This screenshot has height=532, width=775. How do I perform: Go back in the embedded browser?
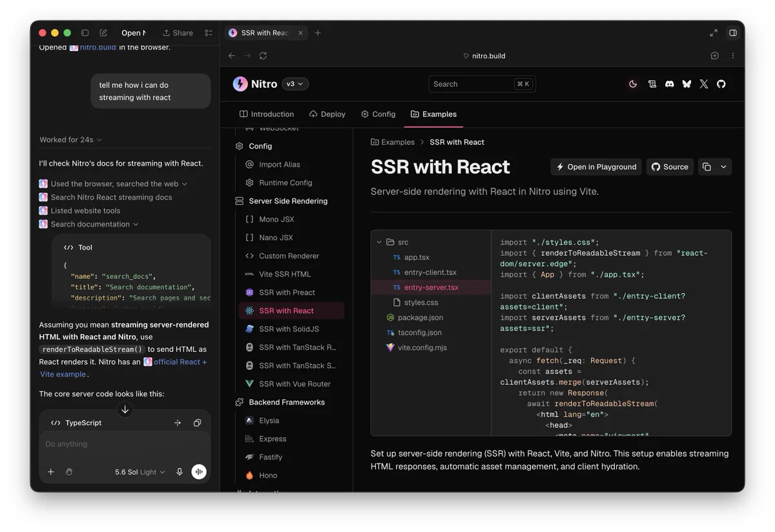[232, 56]
